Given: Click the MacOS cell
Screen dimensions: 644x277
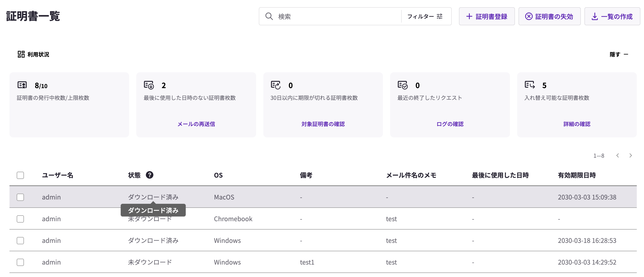Looking at the screenshot, I should click(224, 197).
